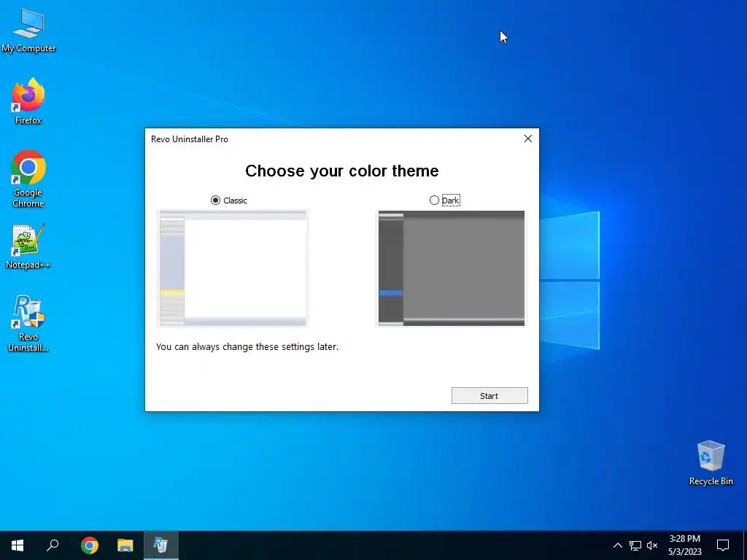The width and height of the screenshot is (747, 560).
Task: Click the muted volume tray icon
Action: [x=652, y=545]
